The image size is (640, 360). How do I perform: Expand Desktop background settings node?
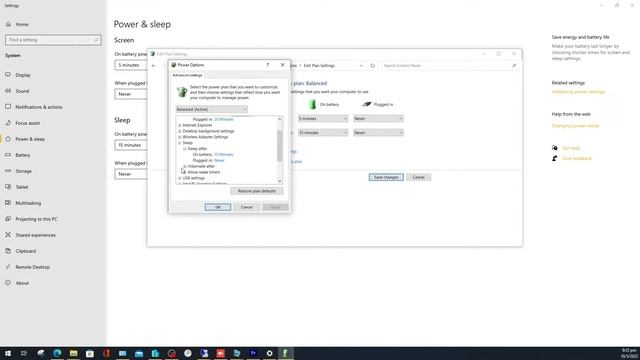pyautogui.click(x=180, y=131)
